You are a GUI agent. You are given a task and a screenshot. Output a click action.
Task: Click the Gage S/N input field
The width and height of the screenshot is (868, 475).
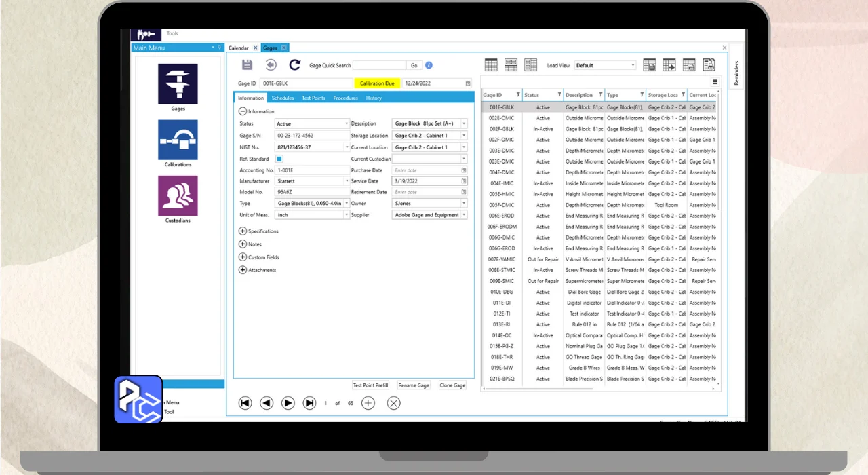coord(312,136)
